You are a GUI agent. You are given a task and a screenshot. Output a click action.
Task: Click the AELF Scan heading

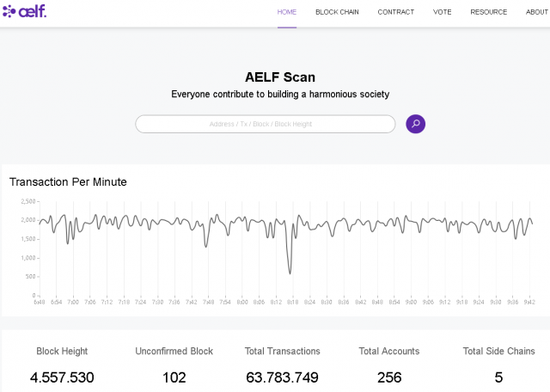click(x=280, y=77)
